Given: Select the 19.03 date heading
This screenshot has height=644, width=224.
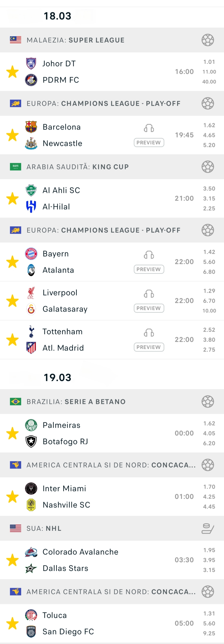Looking at the screenshot, I should coord(57,377).
